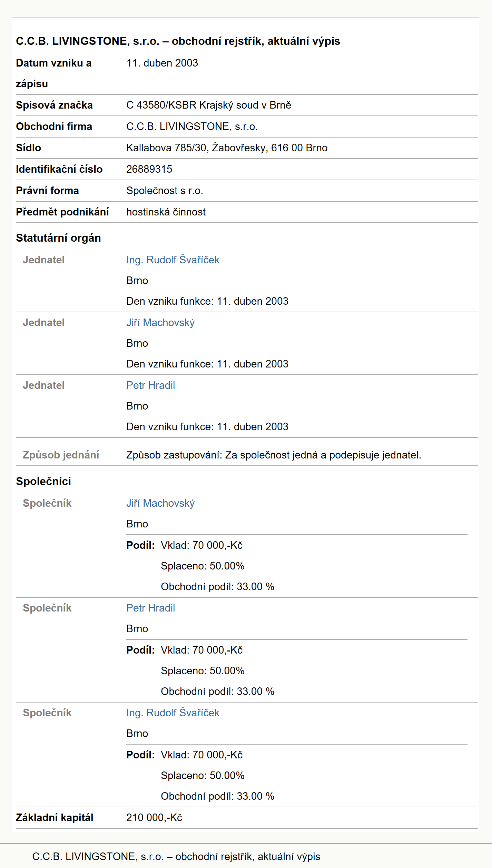
Task: Open the Petr Hradil link under Společník
Action: click(150, 608)
